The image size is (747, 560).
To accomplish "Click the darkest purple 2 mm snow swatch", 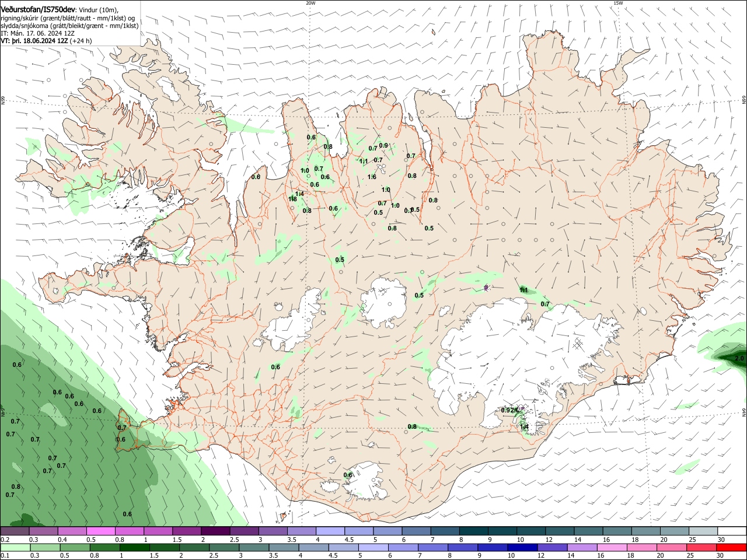I will 215,531.
